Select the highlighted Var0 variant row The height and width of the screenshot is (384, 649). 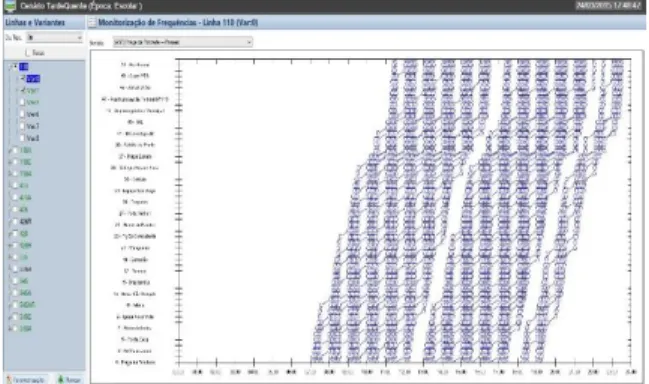pos(33,79)
